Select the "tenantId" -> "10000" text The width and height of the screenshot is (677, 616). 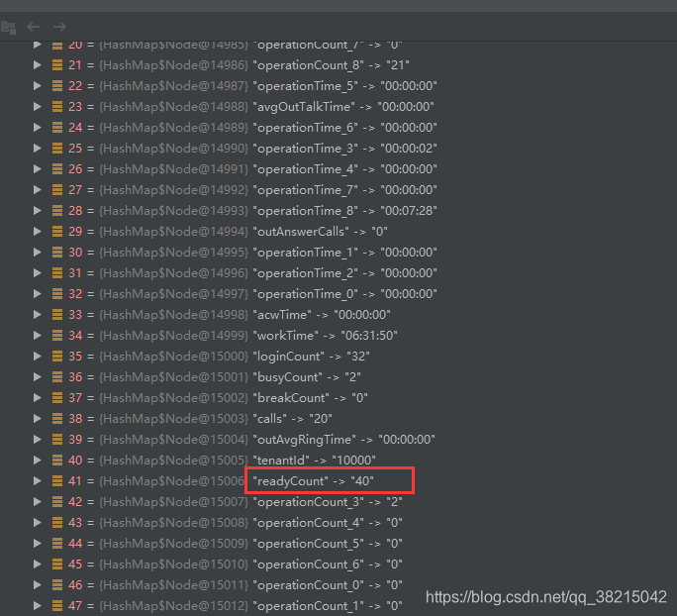point(315,461)
